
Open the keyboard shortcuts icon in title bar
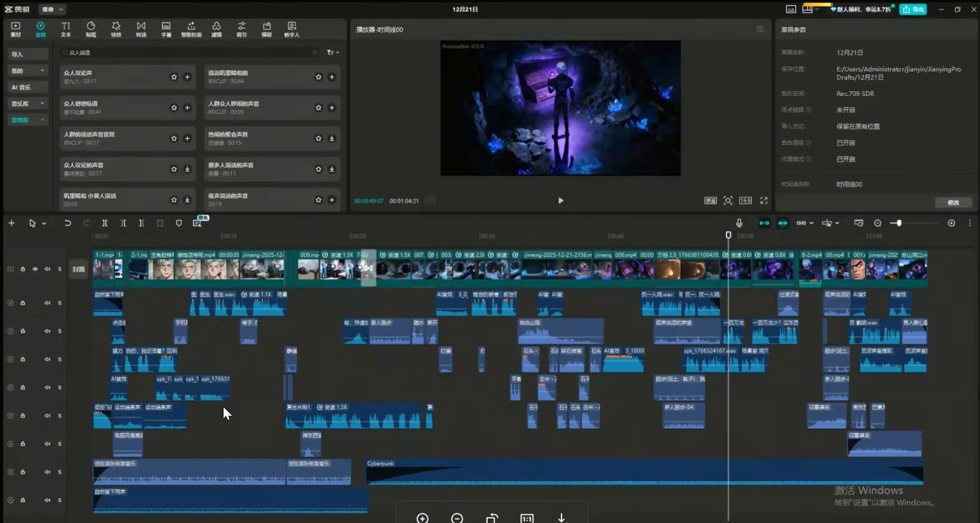coord(791,10)
